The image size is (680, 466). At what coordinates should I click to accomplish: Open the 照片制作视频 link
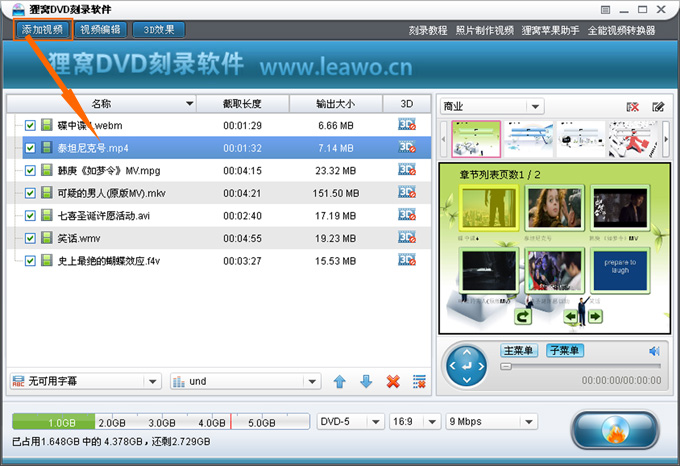pos(484,30)
